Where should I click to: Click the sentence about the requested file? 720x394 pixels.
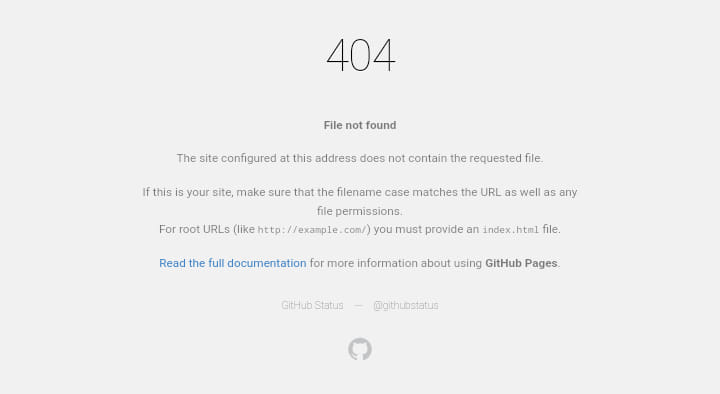(x=360, y=158)
